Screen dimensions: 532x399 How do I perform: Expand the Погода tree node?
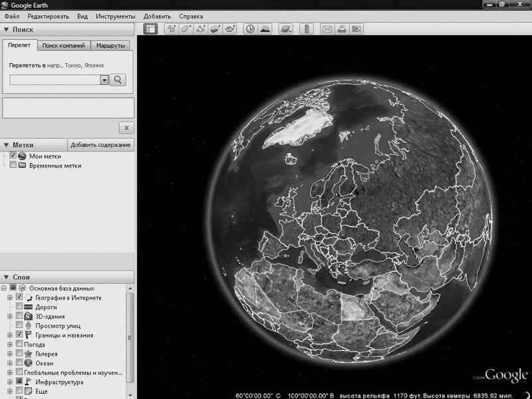pos(10,344)
